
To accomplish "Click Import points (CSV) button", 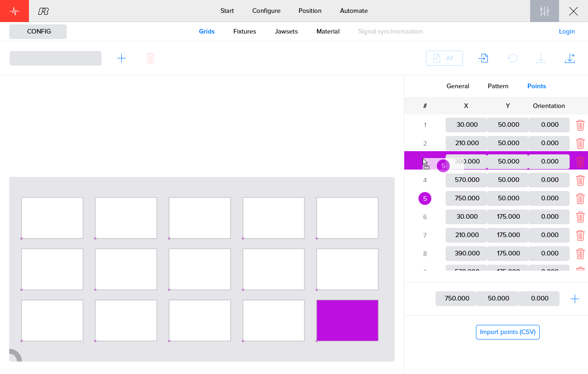I will tap(508, 332).
